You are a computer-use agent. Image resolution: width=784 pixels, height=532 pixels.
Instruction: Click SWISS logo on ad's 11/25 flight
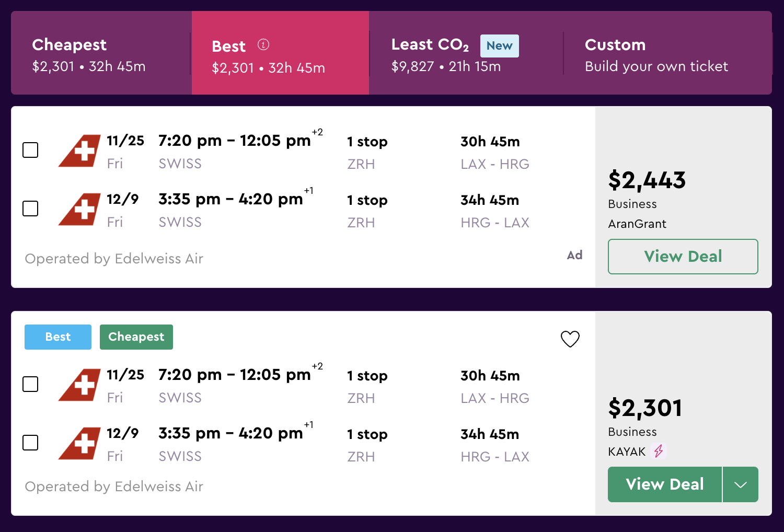(x=79, y=151)
